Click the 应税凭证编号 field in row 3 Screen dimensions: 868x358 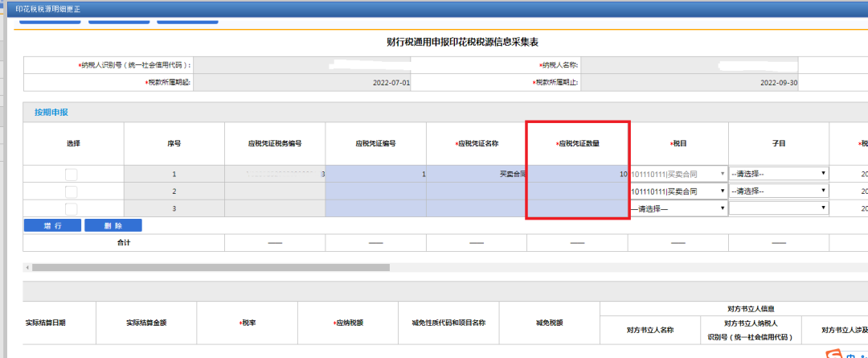click(376, 208)
